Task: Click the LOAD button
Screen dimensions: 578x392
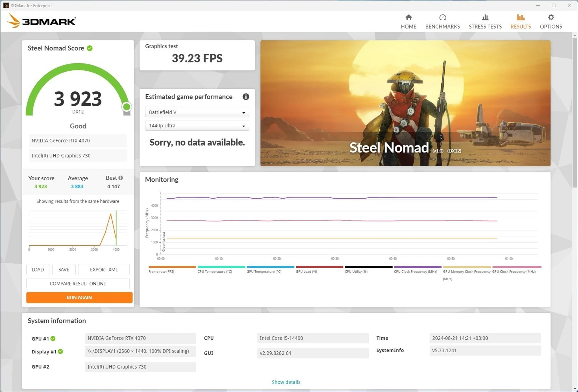Action: point(38,269)
